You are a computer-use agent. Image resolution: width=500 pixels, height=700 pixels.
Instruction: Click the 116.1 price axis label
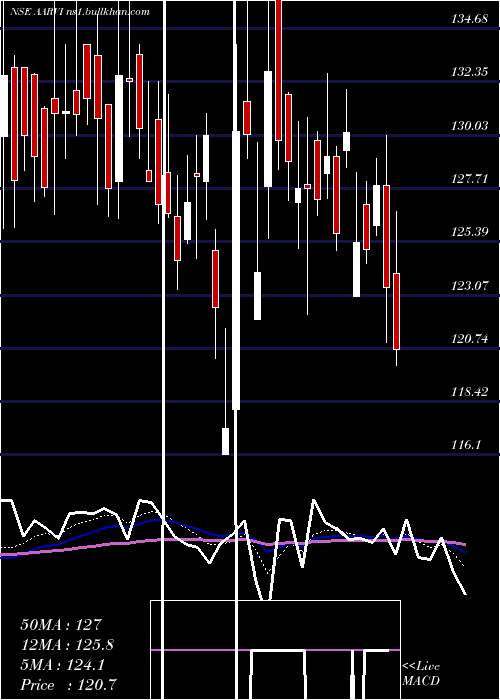coord(466,445)
